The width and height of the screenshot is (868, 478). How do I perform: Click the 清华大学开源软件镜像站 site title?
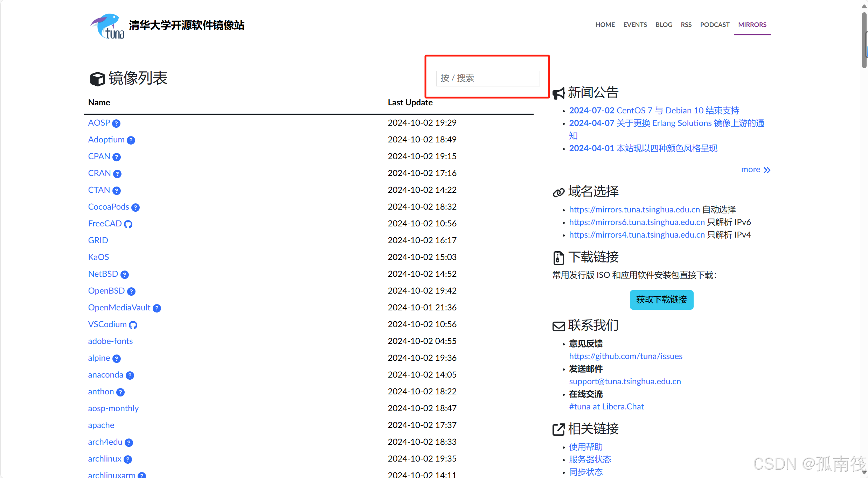pyautogui.click(x=187, y=25)
